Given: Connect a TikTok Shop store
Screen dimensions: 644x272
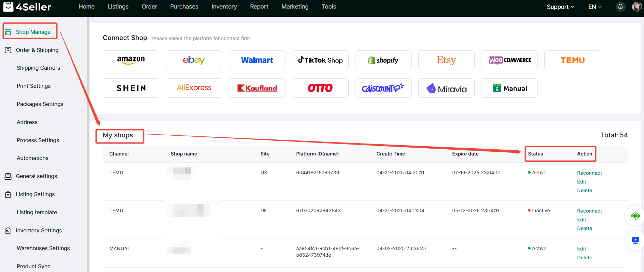Looking at the screenshot, I should [x=320, y=60].
